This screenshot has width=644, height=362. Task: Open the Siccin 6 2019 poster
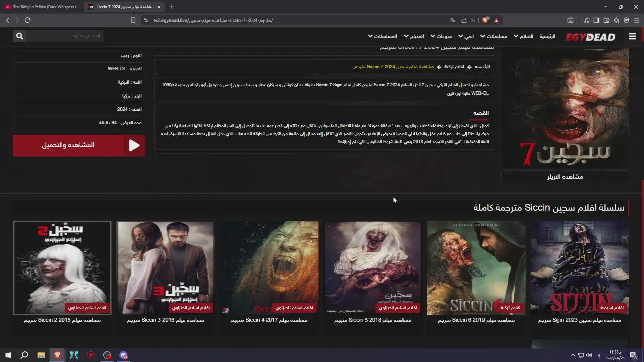point(476,267)
